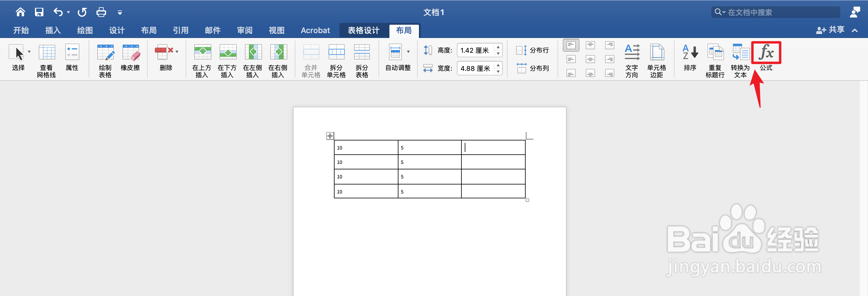The image size is (868, 296).
Task: Select the align bottom right cell alignment
Action: [x=609, y=74]
